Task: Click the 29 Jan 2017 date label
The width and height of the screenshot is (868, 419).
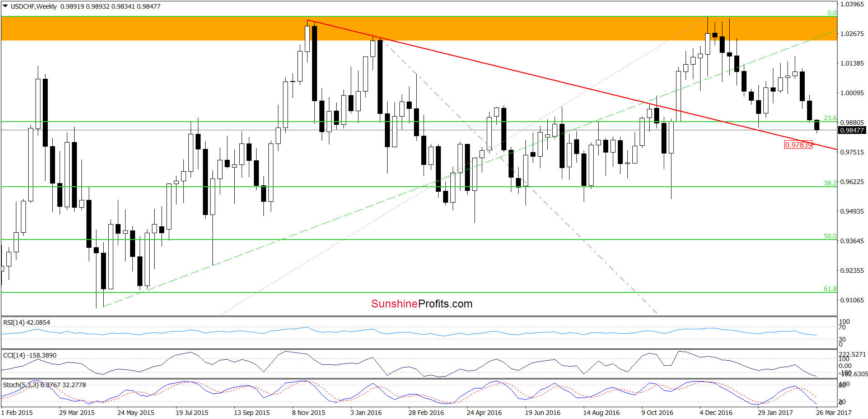Action: pyautogui.click(x=775, y=413)
